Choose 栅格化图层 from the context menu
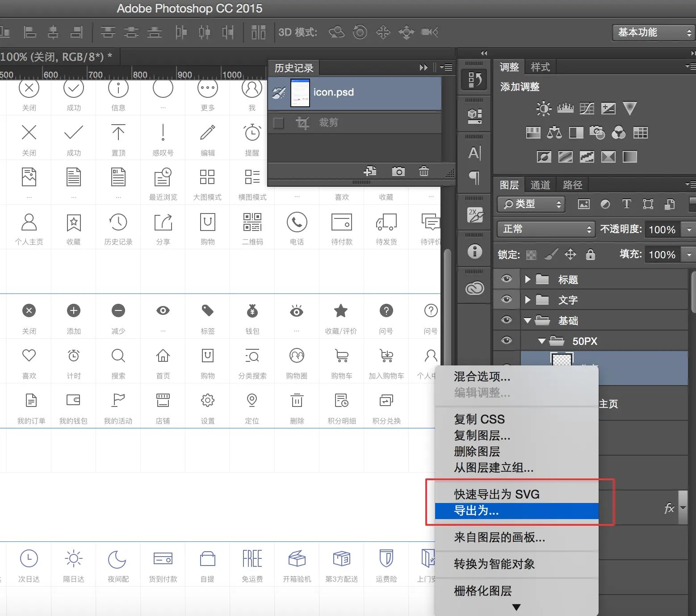Image resolution: width=696 pixels, height=616 pixels. click(517, 591)
